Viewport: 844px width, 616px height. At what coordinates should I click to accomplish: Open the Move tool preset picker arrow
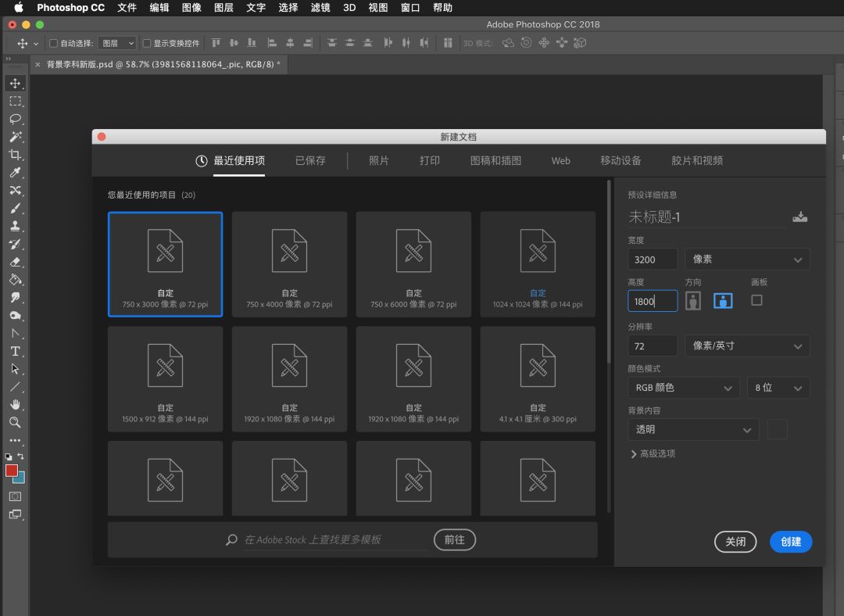[x=36, y=44]
